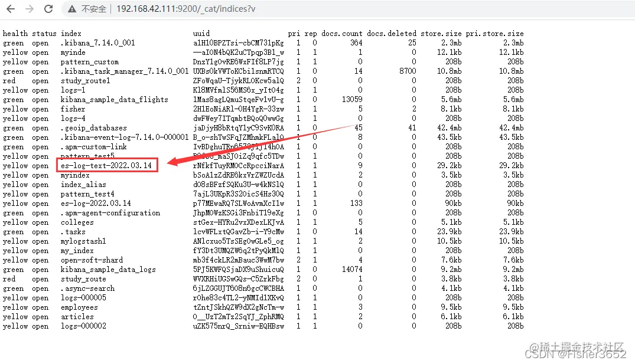Select the 'health' column header
The height and width of the screenshot is (364, 635).
(15, 34)
